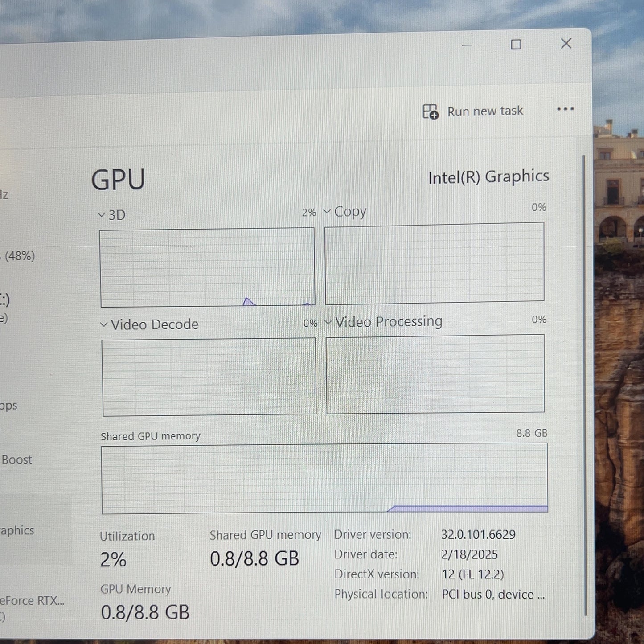Close the Task Manager window
The width and height of the screenshot is (644, 644).
(x=566, y=43)
